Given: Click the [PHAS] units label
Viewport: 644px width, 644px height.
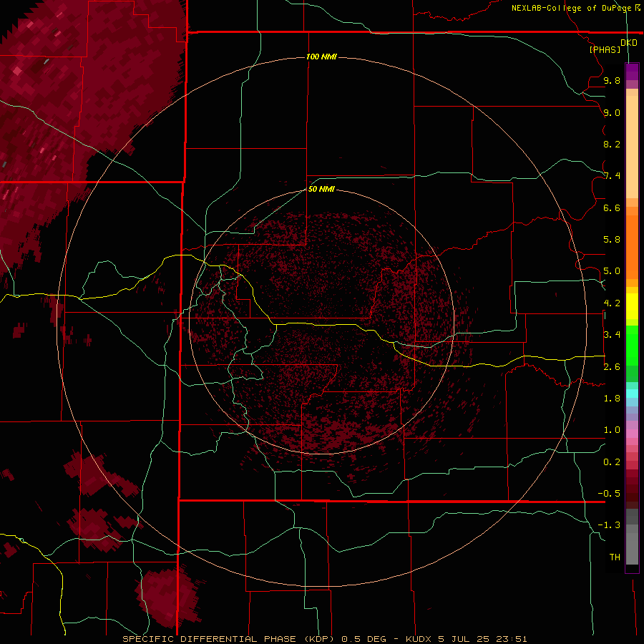Looking at the screenshot, I should coord(605,49).
